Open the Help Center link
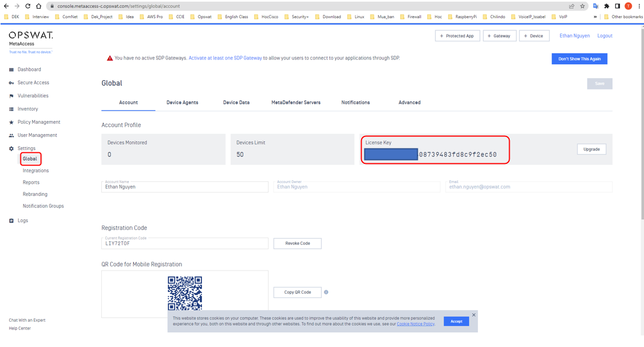This screenshot has height=347, width=644. pyautogui.click(x=20, y=328)
